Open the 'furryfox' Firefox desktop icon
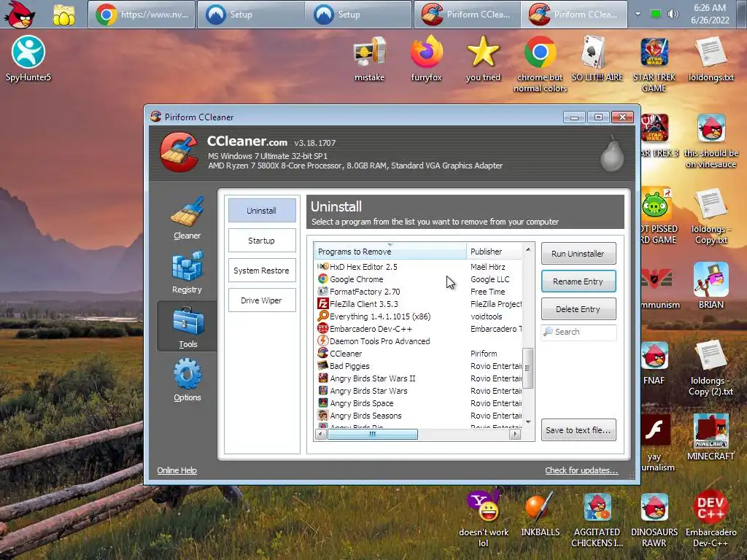Viewport: 747px width, 560px height. coord(426,58)
